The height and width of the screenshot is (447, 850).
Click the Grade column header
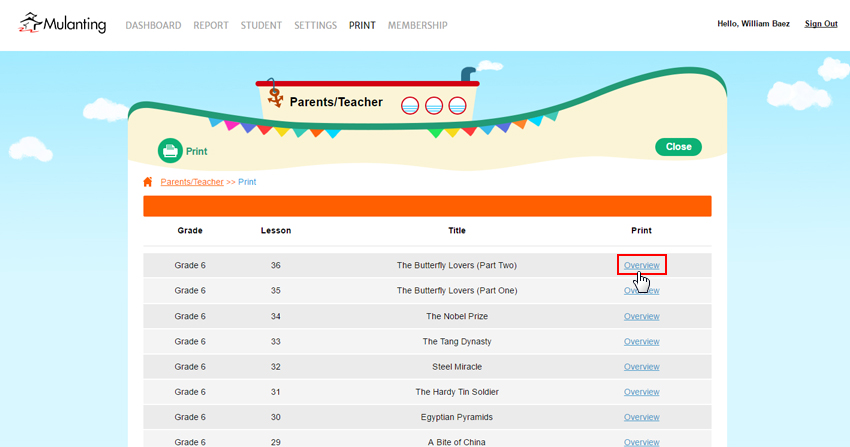pyautogui.click(x=190, y=230)
